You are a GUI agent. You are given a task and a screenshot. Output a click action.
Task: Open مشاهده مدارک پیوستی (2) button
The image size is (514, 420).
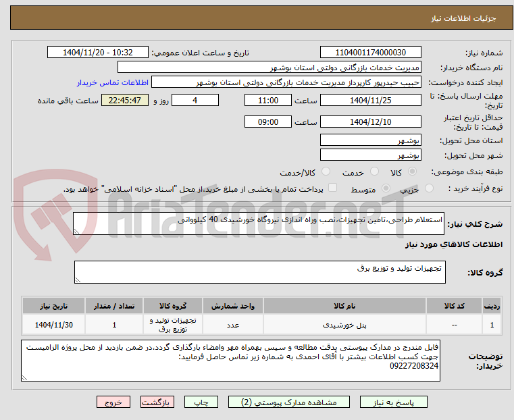click(289, 402)
